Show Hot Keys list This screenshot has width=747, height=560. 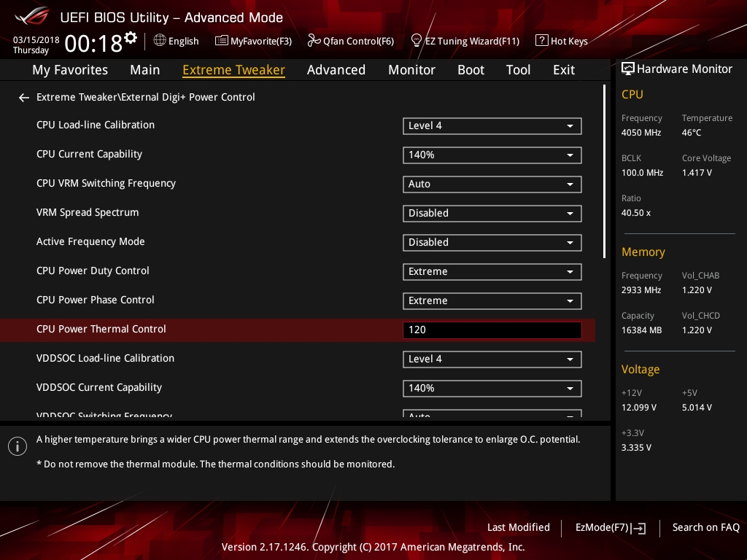pyautogui.click(x=569, y=42)
